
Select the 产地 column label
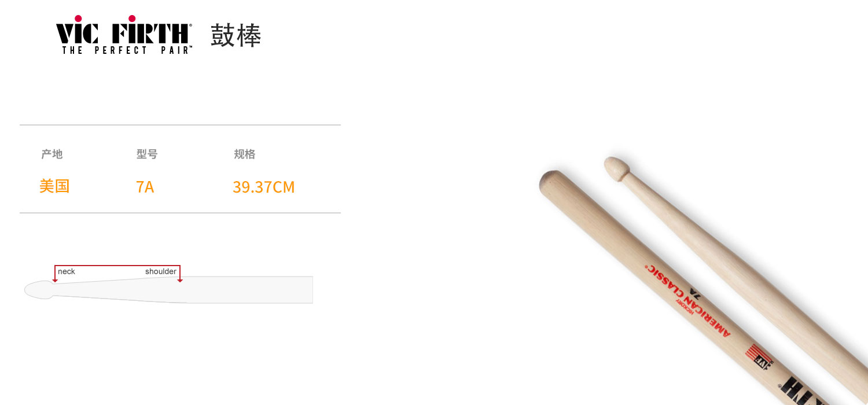coord(52,154)
